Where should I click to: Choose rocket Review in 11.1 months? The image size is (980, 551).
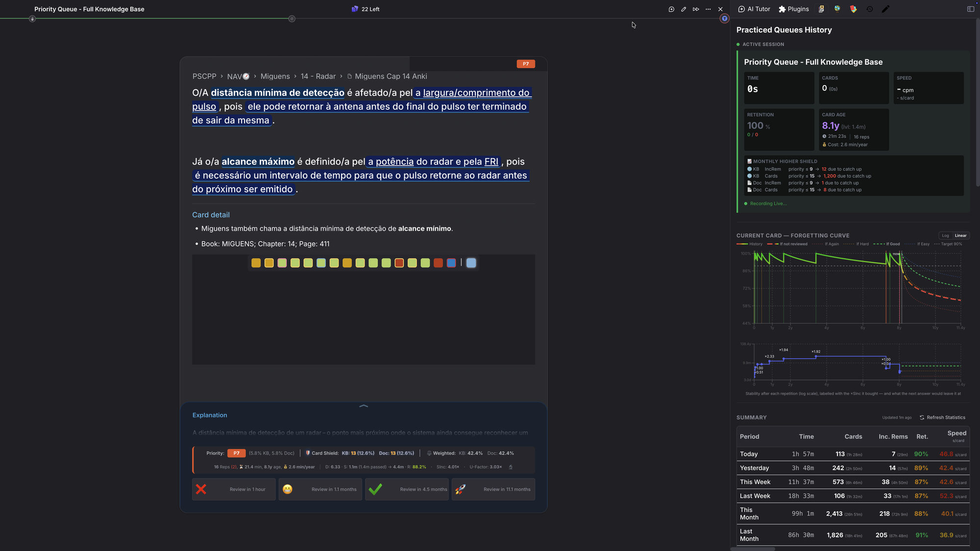(493, 489)
